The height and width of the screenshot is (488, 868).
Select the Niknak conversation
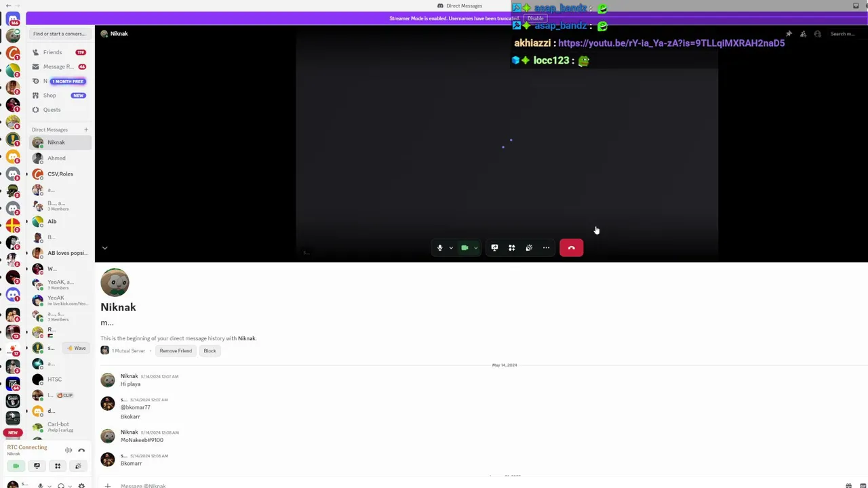(60, 142)
